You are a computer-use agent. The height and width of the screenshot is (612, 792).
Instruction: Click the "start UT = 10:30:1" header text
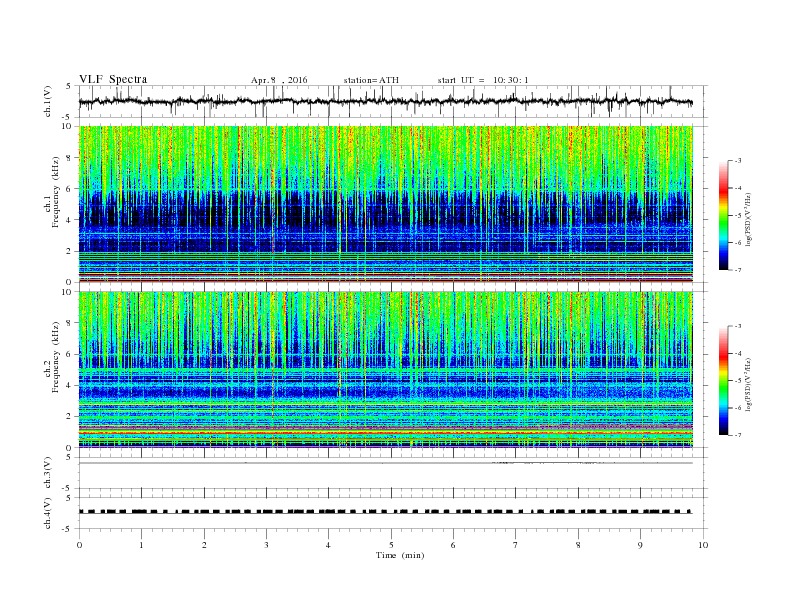483,80
